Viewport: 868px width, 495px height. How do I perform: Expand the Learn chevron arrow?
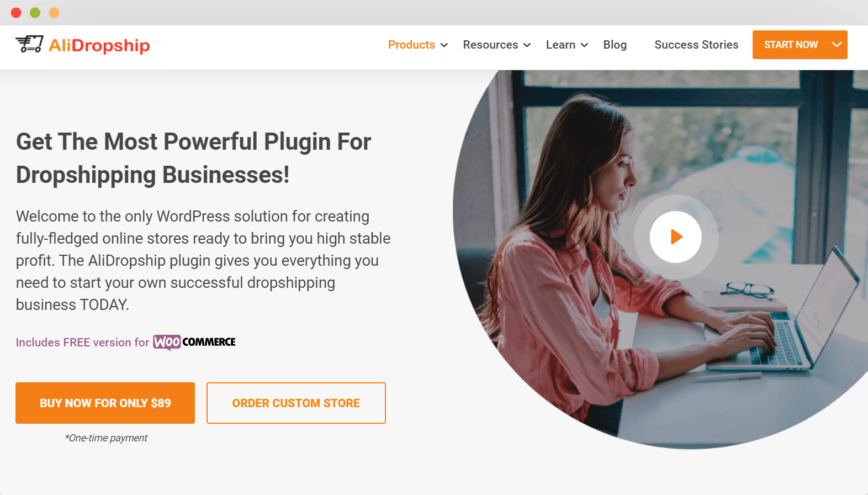pos(584,45)
